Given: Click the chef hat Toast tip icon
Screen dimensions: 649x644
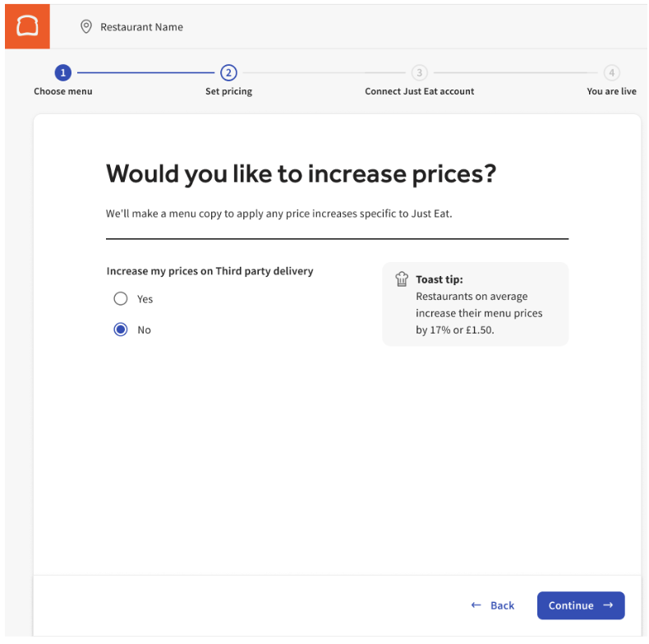Looking at the screenshot, I should [402, 279].
